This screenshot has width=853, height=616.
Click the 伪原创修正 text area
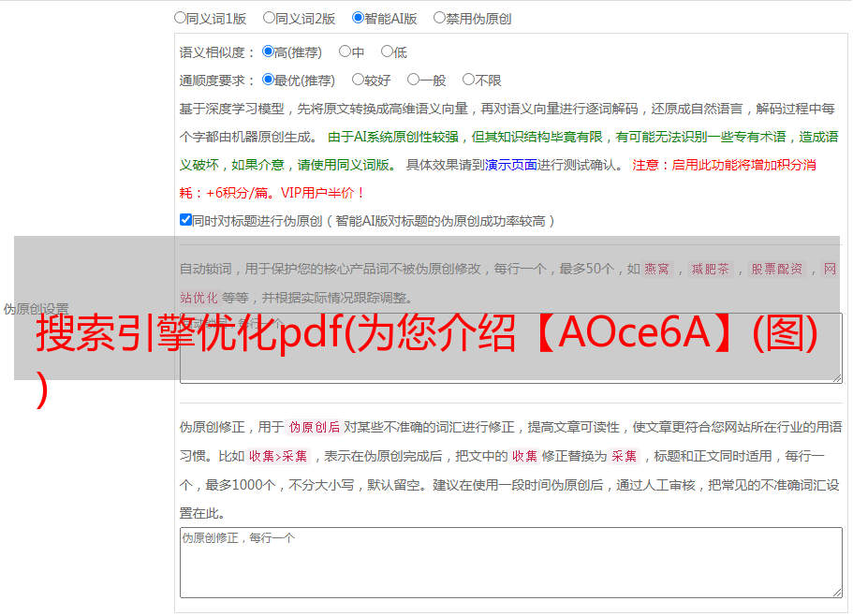[511, 563]
